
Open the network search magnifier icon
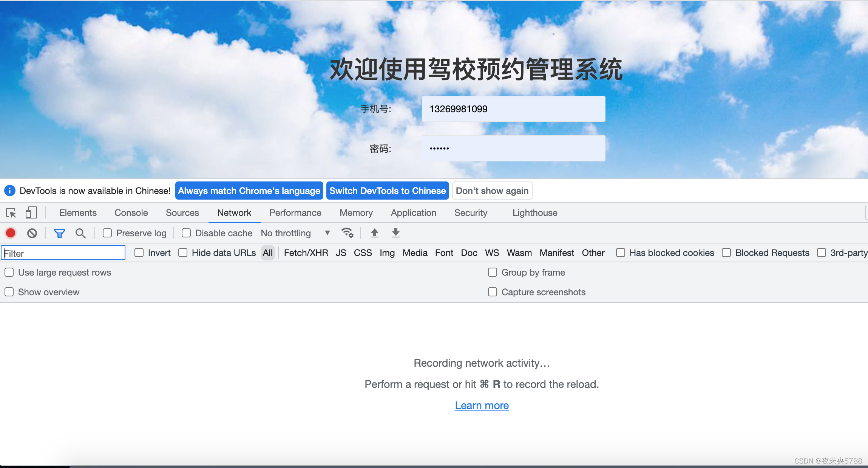(x=80, y=233)
